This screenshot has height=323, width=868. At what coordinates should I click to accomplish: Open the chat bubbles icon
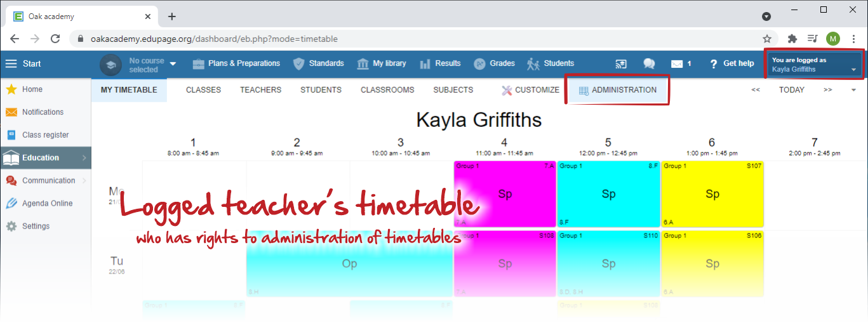(x=649, y=64)
